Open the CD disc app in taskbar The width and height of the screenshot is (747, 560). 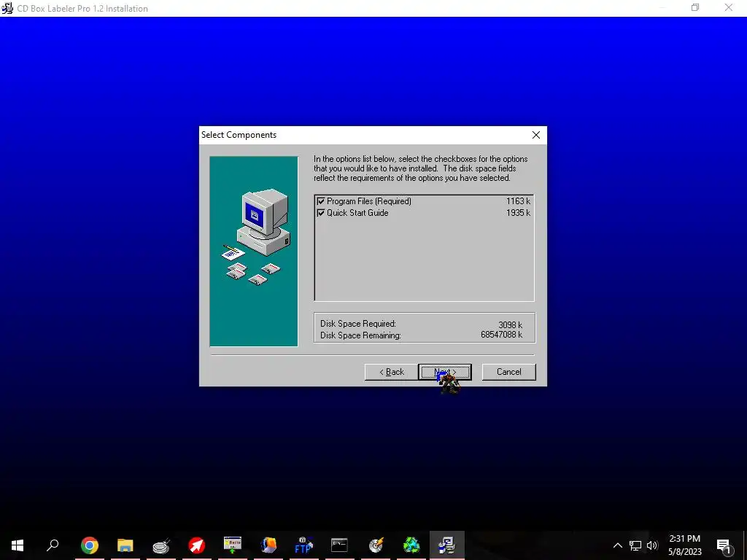tap(376, 545)
